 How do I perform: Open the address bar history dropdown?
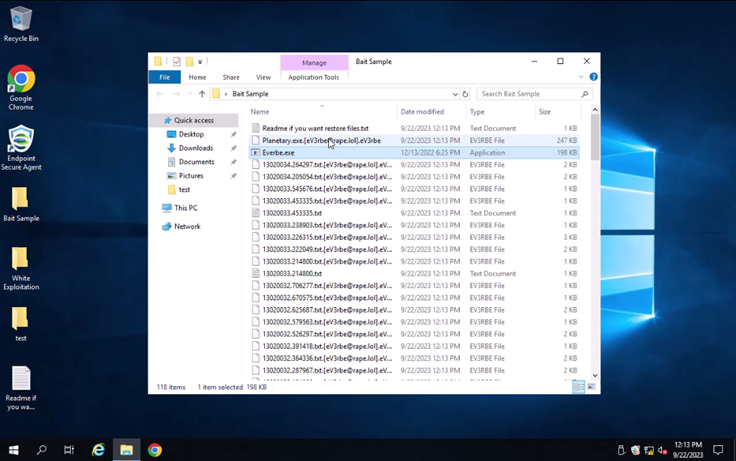(455, 94)
